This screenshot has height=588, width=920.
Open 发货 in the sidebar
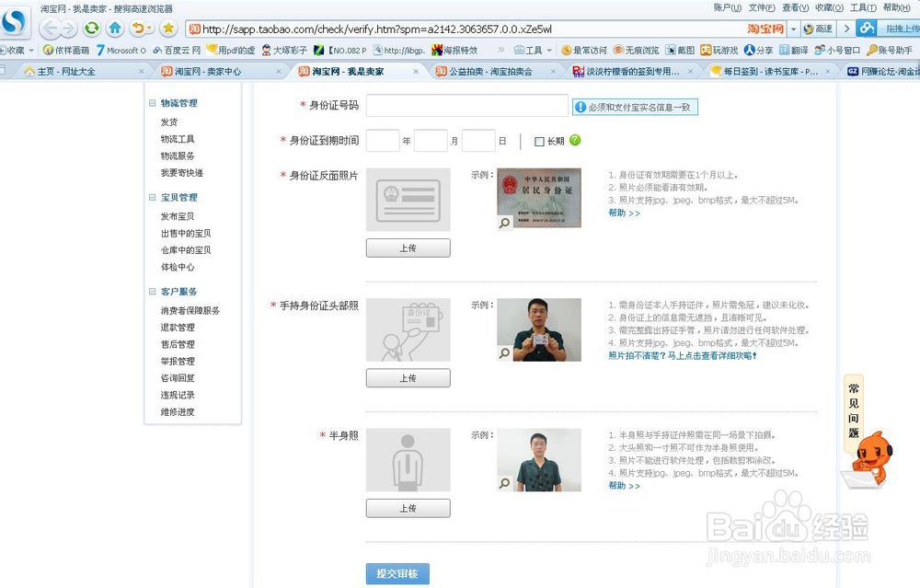point(169,122)
